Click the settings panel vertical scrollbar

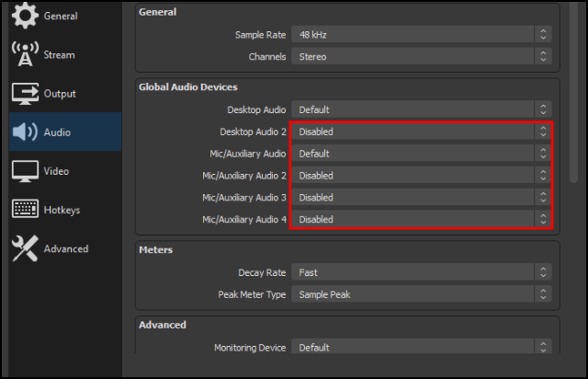[x=573, y=92]
